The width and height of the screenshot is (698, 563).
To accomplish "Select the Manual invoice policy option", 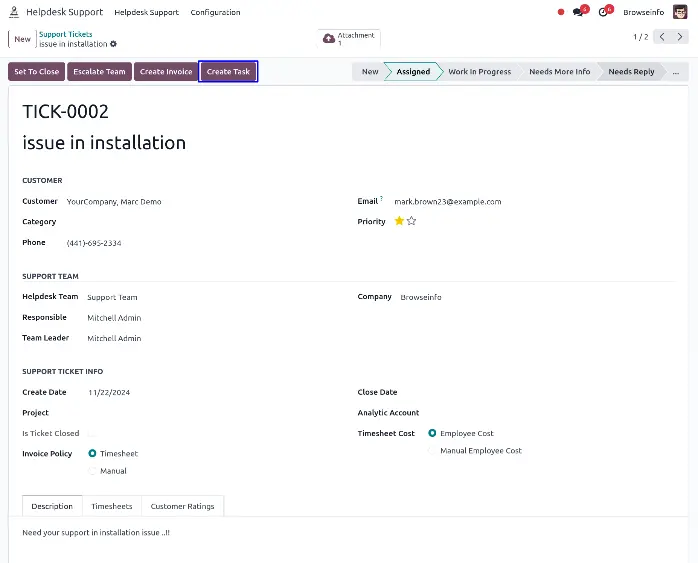I will (x=92, y=471).
